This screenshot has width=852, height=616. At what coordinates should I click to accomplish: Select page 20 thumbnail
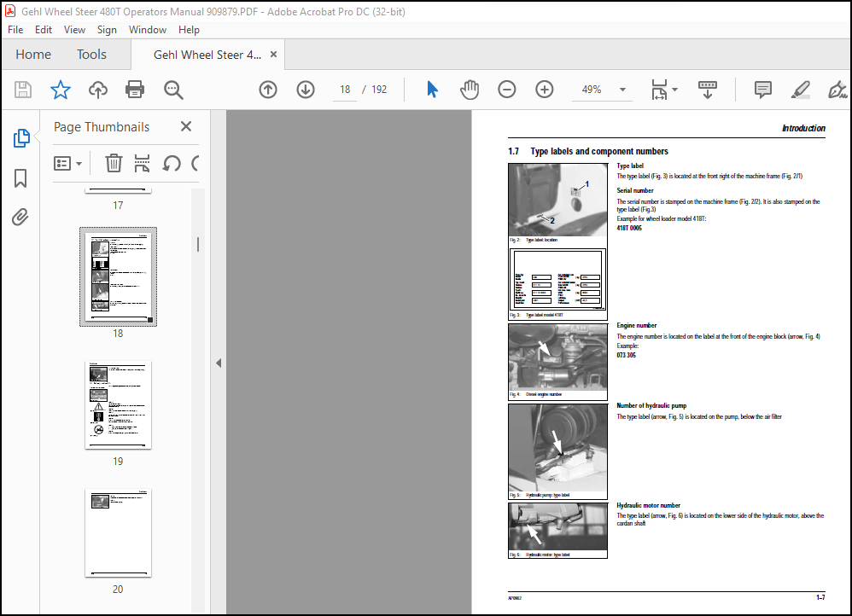(118, 533)
